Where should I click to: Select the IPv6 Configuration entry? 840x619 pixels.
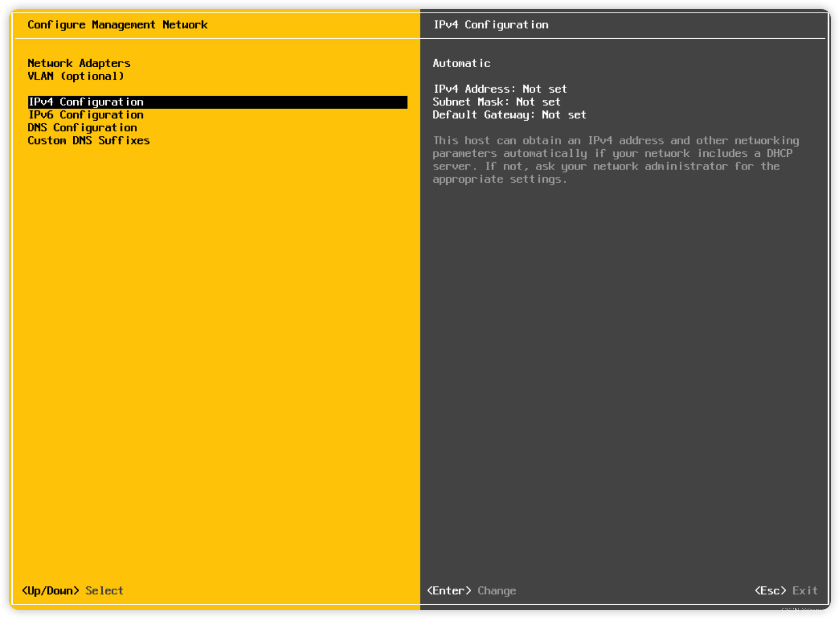85,115
